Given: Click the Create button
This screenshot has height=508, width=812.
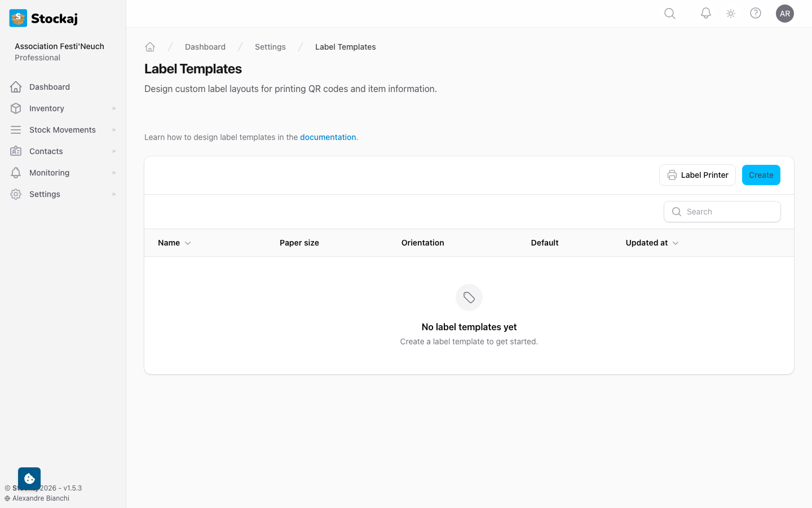Looking at the screenshot, I should 761,175.
